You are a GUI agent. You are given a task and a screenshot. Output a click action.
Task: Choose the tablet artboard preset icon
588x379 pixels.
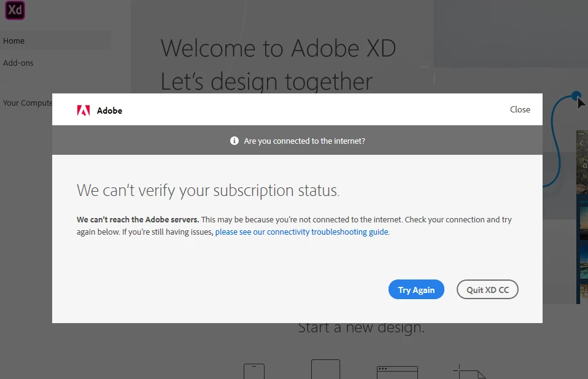click(325, 369)
